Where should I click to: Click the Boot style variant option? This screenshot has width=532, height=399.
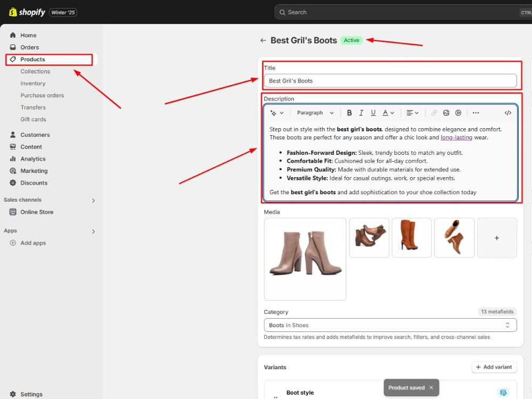(300, 393)
